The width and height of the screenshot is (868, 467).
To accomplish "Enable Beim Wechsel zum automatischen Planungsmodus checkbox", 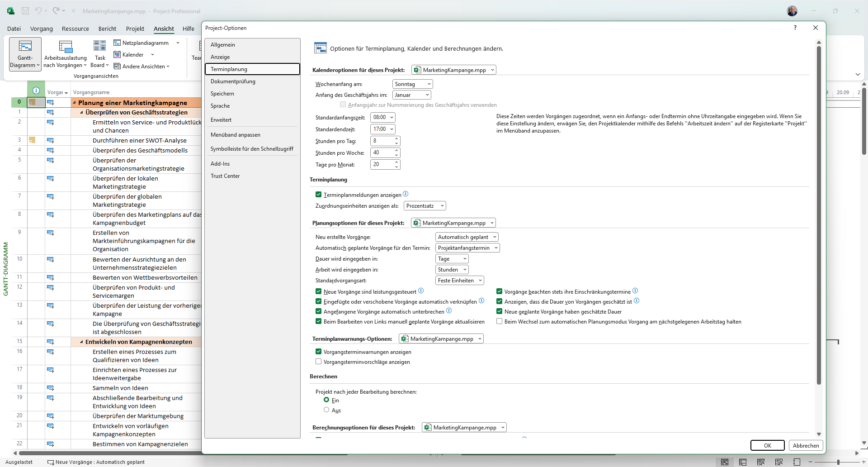I will pyautogui.click(x=499, y=321).
